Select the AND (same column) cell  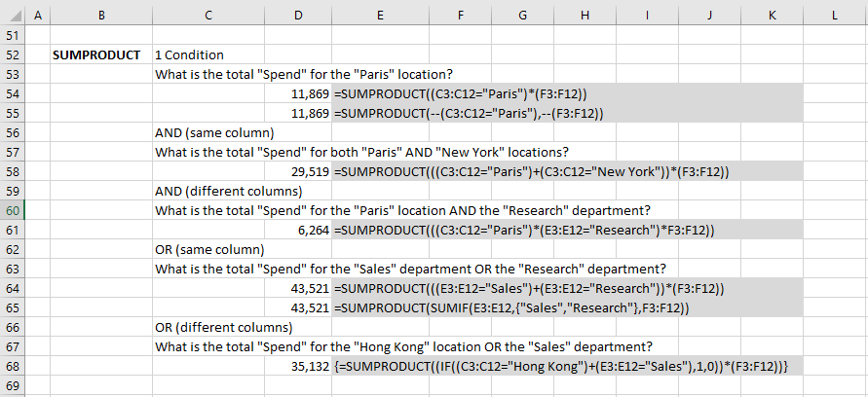click(214, 132)
